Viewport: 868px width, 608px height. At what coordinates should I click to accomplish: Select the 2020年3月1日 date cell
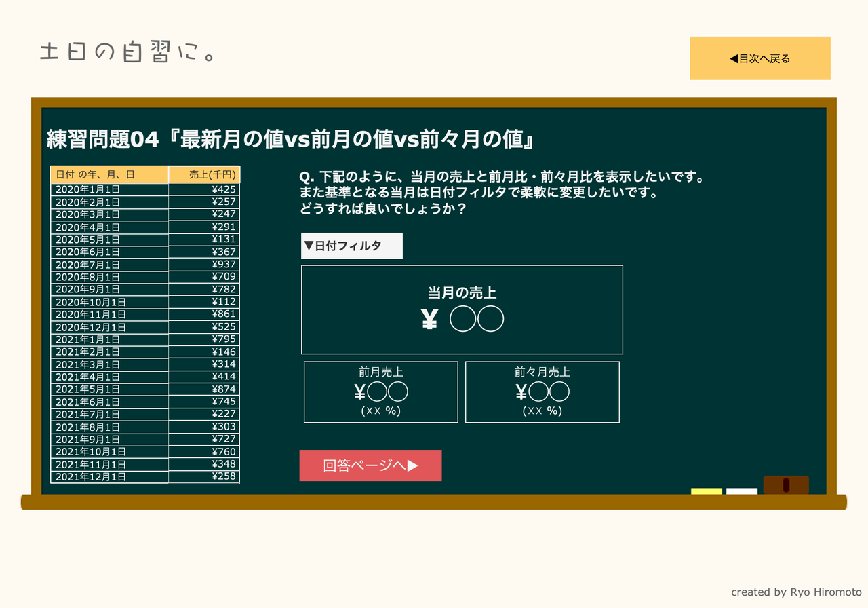[109, 214]
